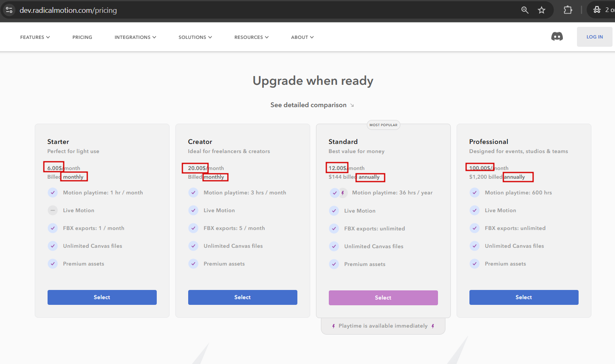The height and width of the screenshot is (364, 615).
Task: Click the Starter Motion playtime check icon
Action: (x=53, y=193)
